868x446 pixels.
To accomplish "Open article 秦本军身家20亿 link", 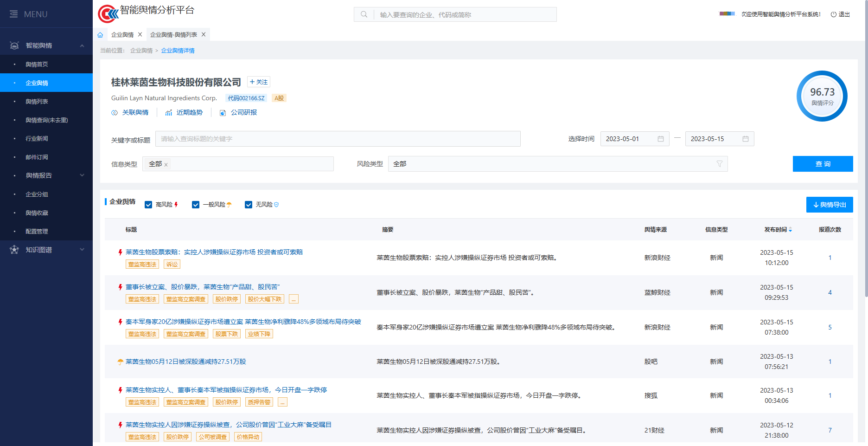I will 243,322.
